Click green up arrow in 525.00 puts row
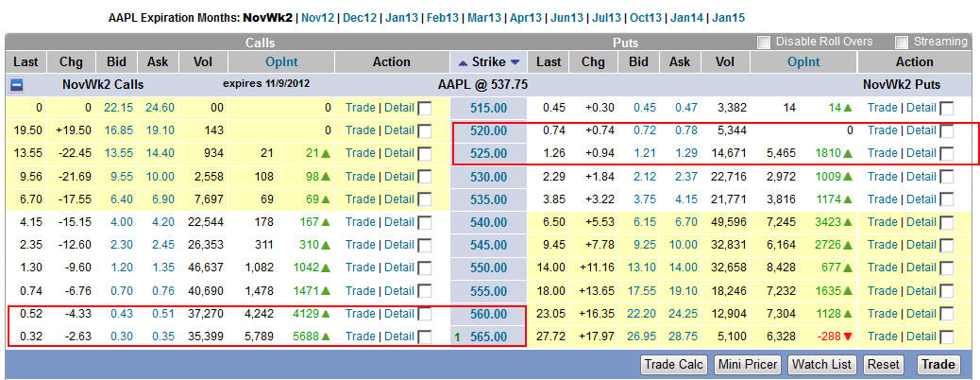Screen dimensions: 980x380 point(847,153)
